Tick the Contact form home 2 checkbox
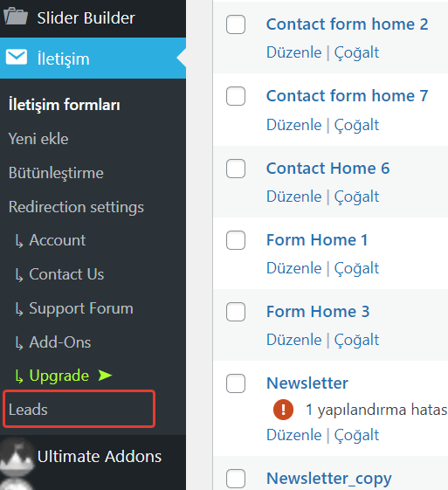This screenshot has width=448, height=490. [x=236, y=24]
